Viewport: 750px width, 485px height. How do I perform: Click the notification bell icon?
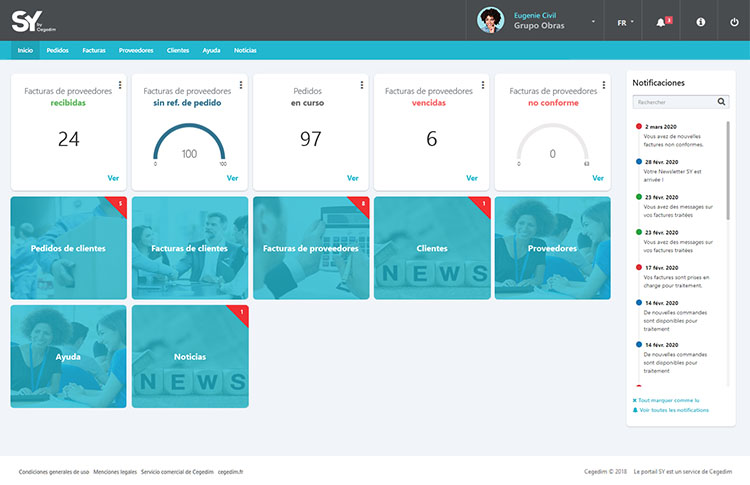coord(661,21)
